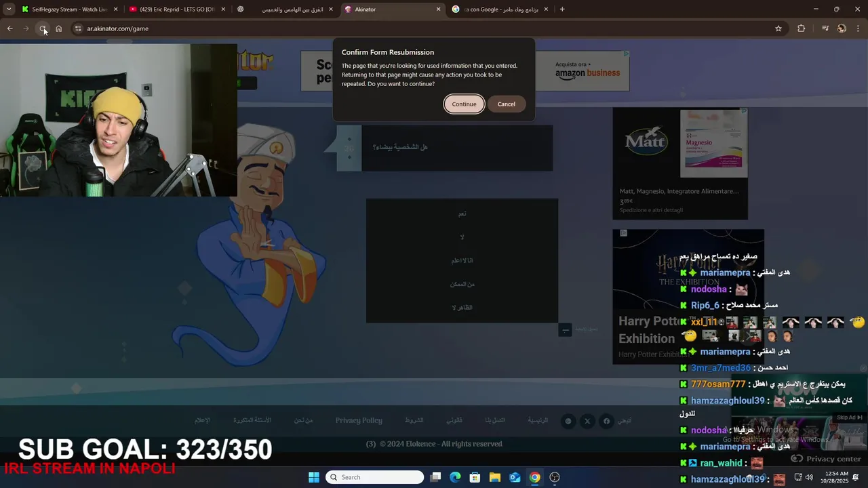
Task: Open Outlook from the taskbar
Action: [x=515, y=477]
